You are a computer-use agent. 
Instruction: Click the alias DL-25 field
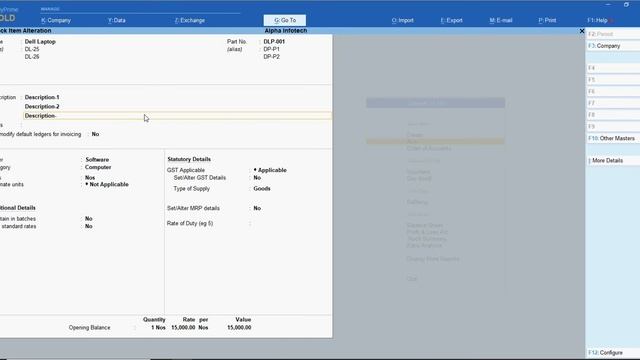[32, 49]
